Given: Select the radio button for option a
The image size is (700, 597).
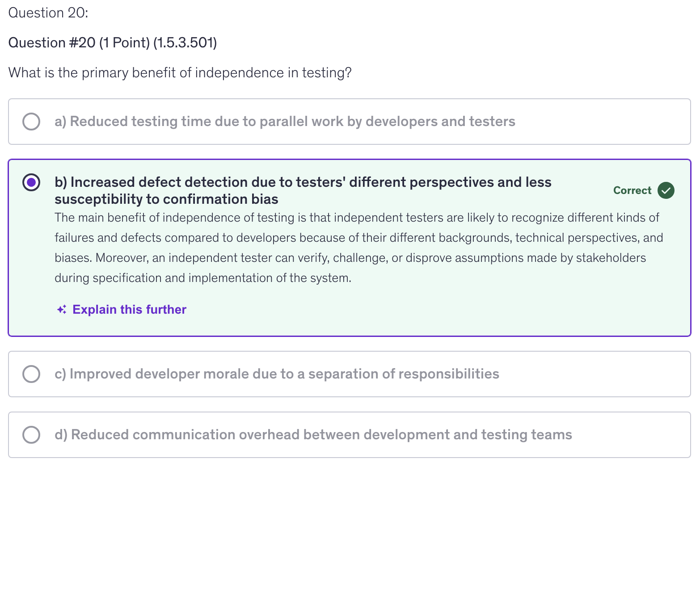Looking at the screenshot, I should coord(31,122).
